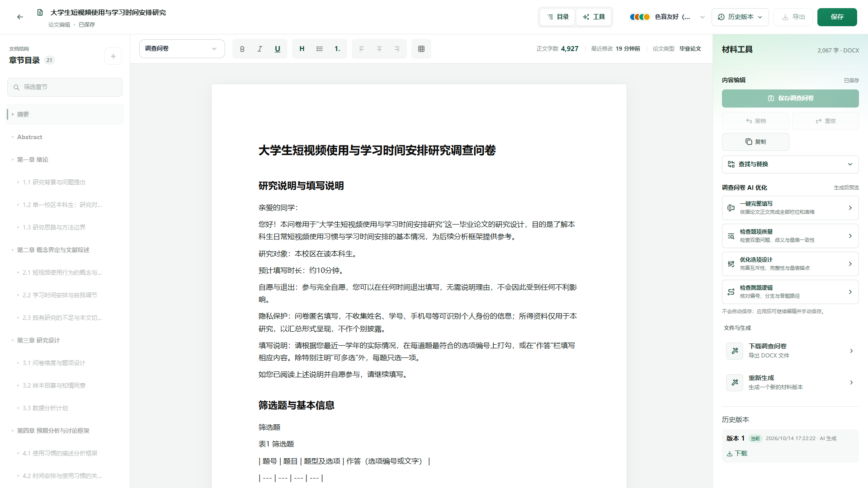Screen dimensions: 868x488
Task: Click the 筛选章节 search field
Action: 65,87
